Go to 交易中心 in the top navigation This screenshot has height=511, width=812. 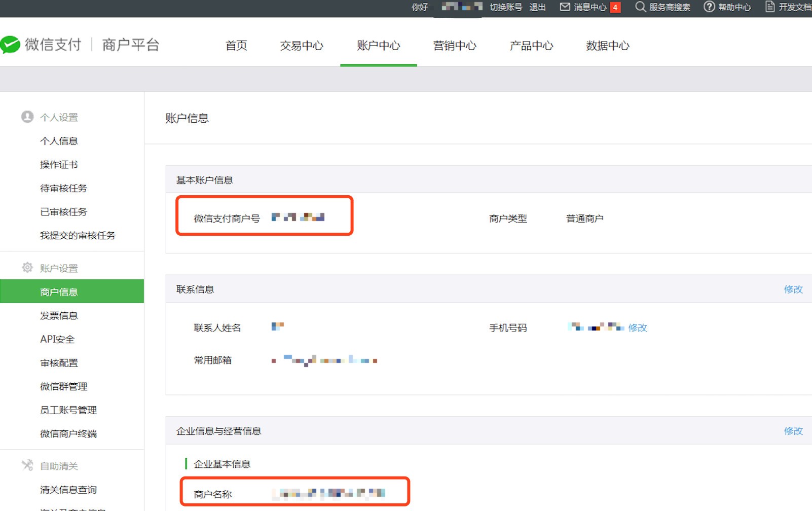coord(302,46)
